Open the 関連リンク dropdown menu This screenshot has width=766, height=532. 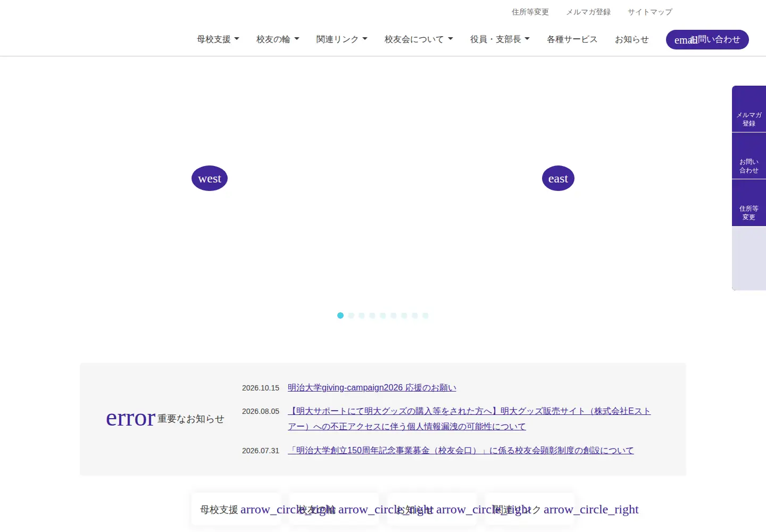342,39
